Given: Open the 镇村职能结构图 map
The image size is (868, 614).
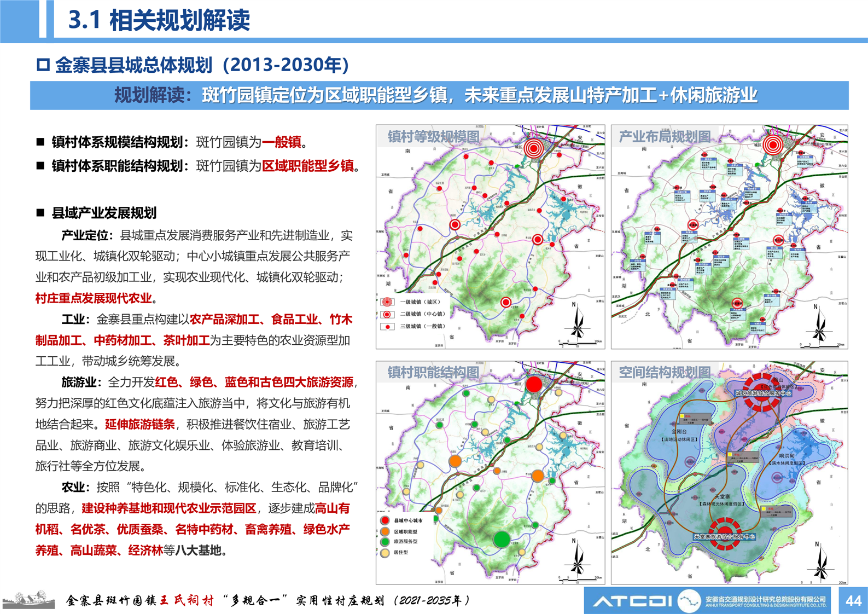Looking at the screenshot, I should click(x=490, y=472).
